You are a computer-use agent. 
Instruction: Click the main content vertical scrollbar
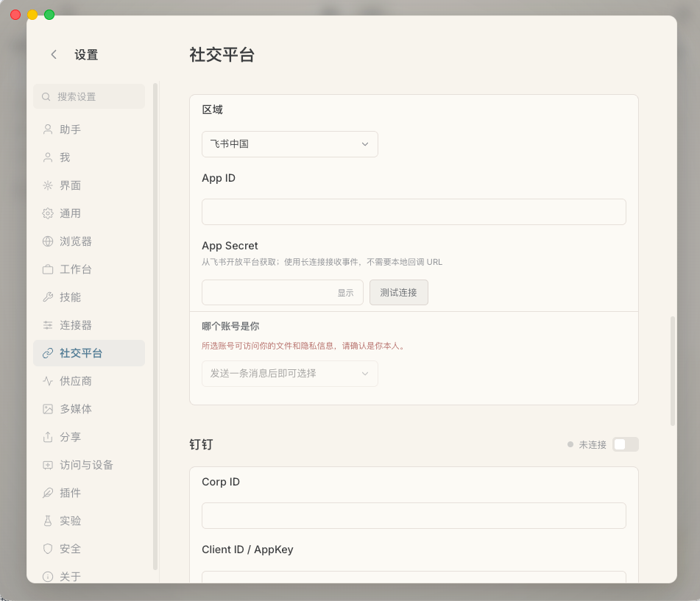(x=672, y=371)
